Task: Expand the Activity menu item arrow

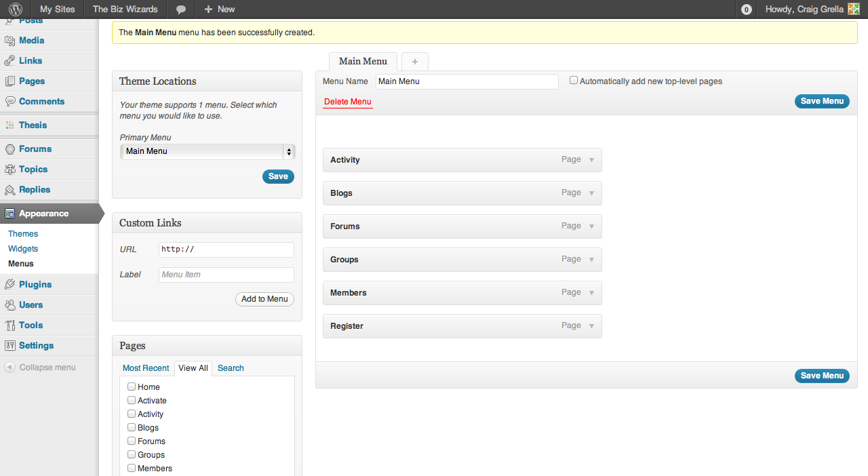Action: 591,160
